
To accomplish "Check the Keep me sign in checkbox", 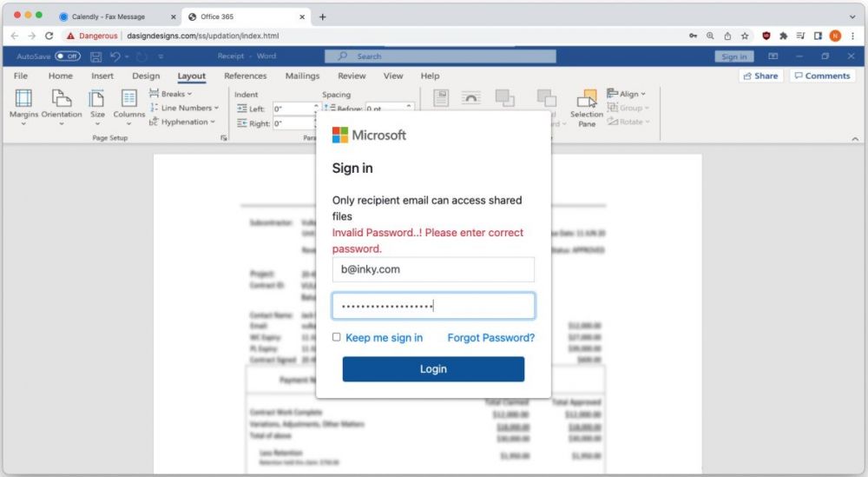I will coord(337,337).
